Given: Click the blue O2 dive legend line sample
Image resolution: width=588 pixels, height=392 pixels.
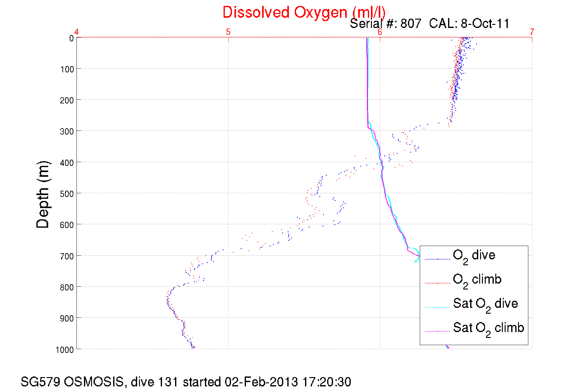Looking at the screenshot, I should pos(438,259).
